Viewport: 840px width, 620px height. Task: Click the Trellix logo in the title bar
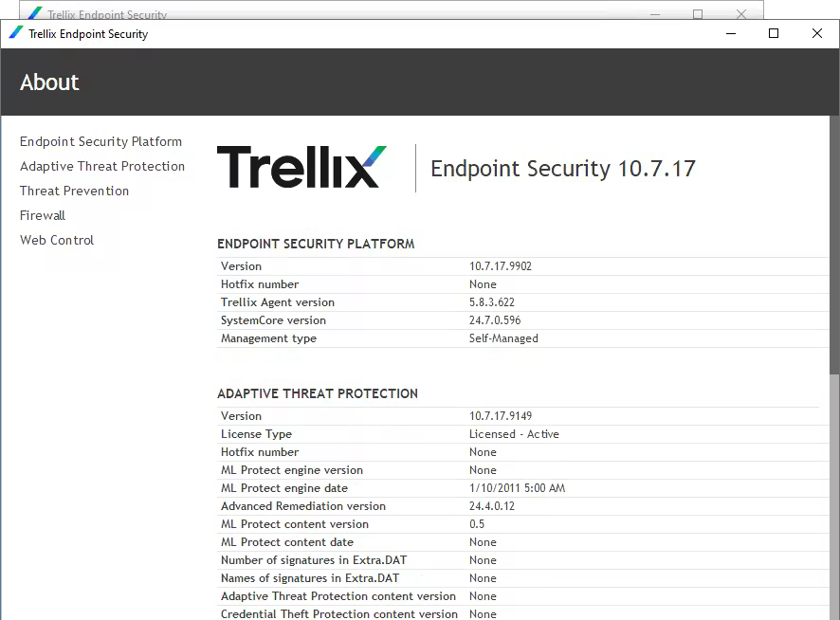pos(16,33)
